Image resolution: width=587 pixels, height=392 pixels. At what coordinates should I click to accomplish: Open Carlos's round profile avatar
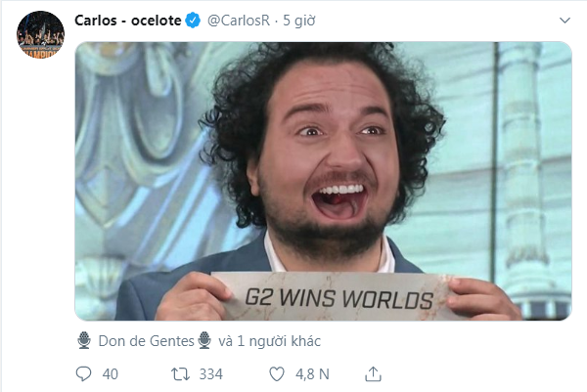[40, 35]
